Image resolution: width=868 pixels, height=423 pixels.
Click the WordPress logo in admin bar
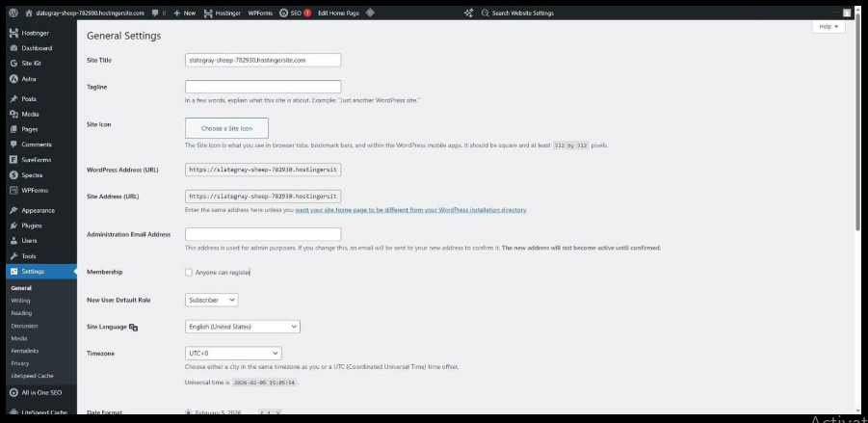(13, 13)
